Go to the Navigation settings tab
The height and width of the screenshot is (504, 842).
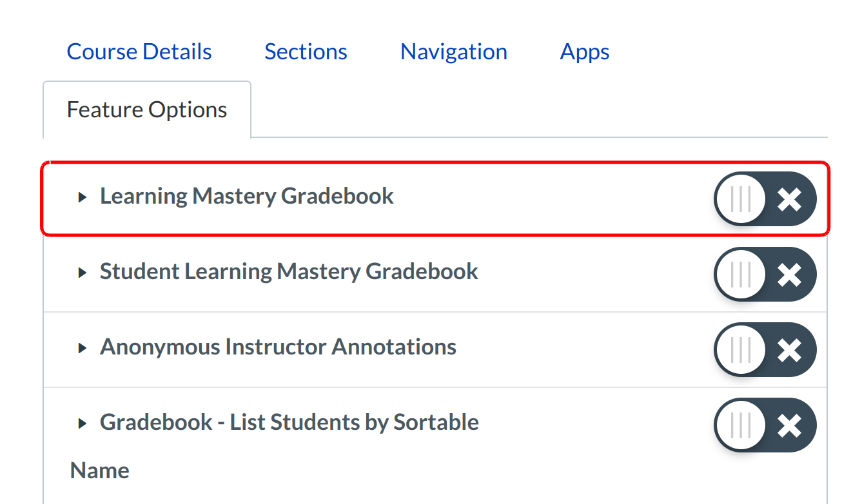click(453, 52)
